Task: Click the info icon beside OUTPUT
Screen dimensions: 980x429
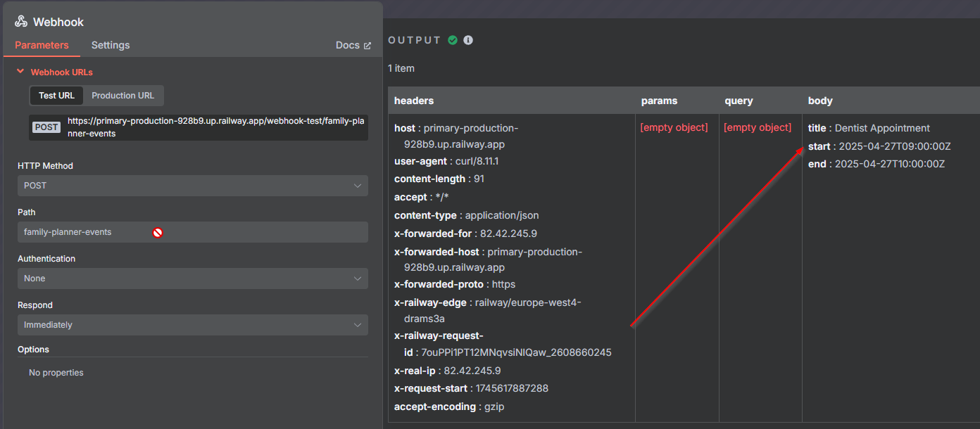Action: pyautogui.click(x=468, y=40)
